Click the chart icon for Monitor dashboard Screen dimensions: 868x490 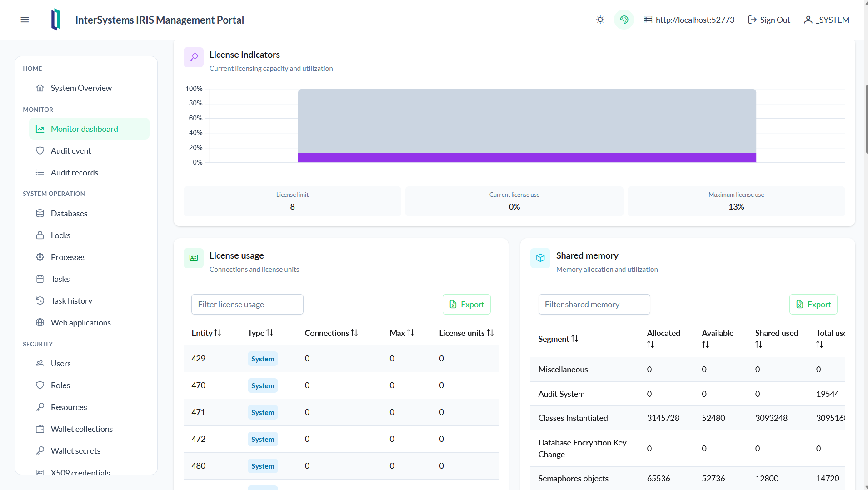point(40,129)
